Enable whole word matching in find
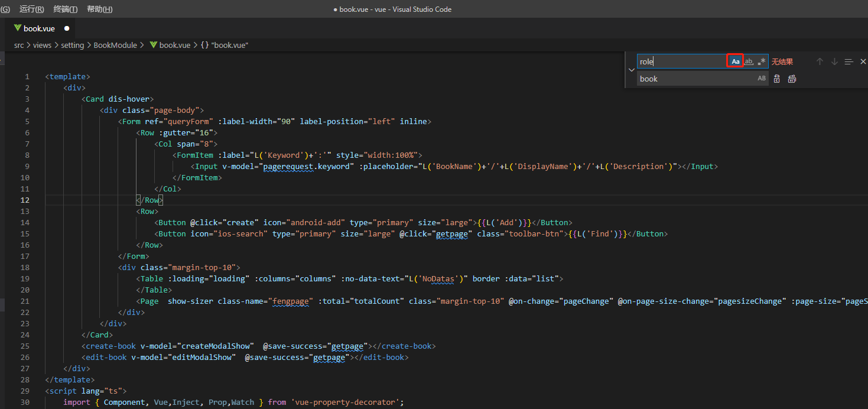 coord(749,61)
